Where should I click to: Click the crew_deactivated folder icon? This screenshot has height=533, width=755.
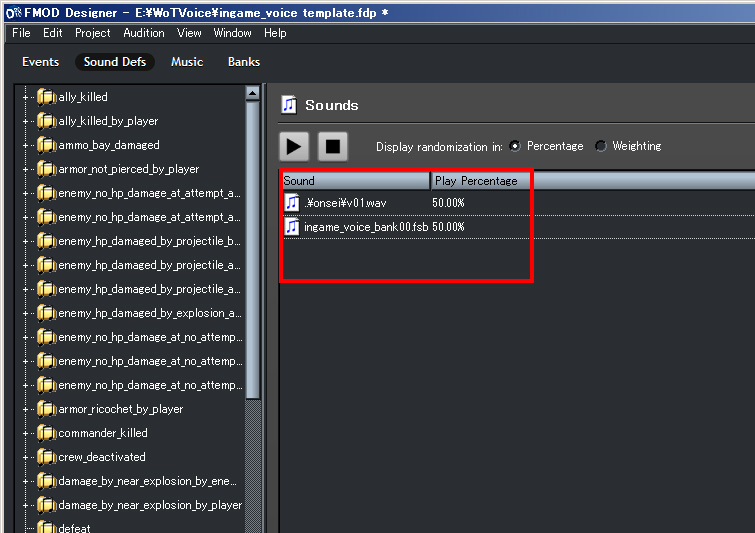point(47,457)
